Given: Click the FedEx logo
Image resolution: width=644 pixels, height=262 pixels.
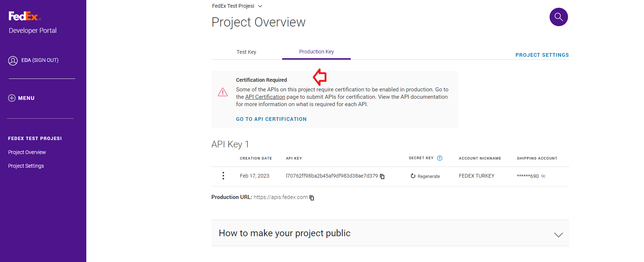Looking at the screenshot, I should 24,16.
